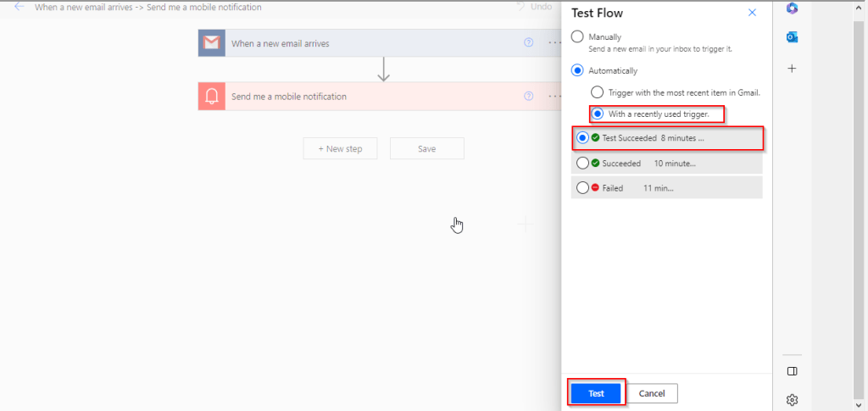Viewport: 868px width, 411px height.
Task: Go back using the top-left arrow
Action: point(19,7)
